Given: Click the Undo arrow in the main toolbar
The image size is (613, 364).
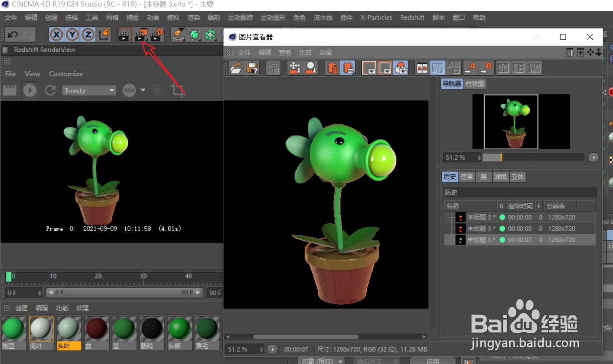Looking at the screenshot, I should pos(13,35).
